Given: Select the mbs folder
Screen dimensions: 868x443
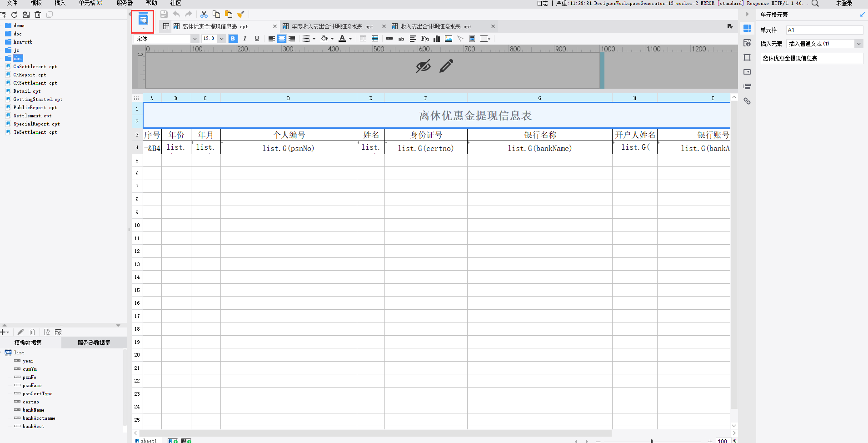Looking at the screenshot, I should click(18, 58).
